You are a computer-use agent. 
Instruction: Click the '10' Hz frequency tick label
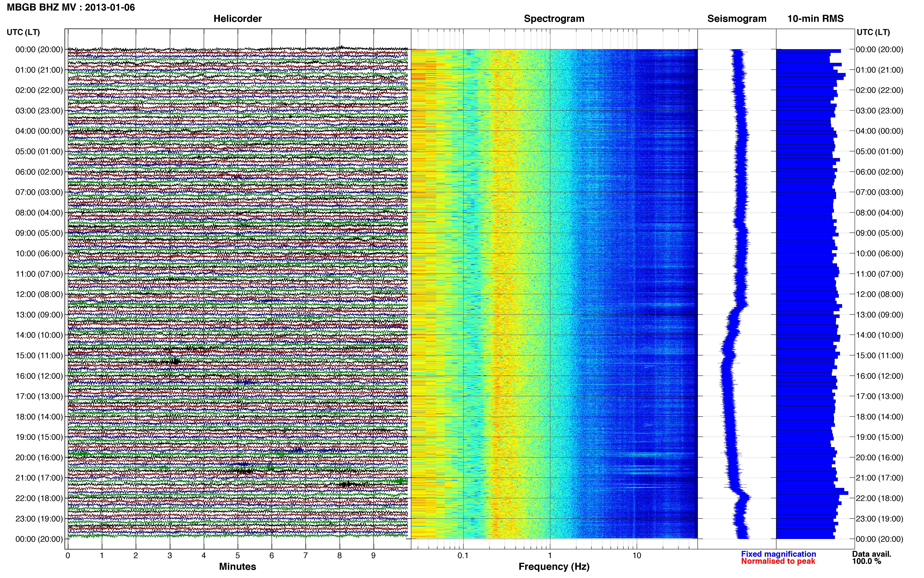click(x=637, y=556)
